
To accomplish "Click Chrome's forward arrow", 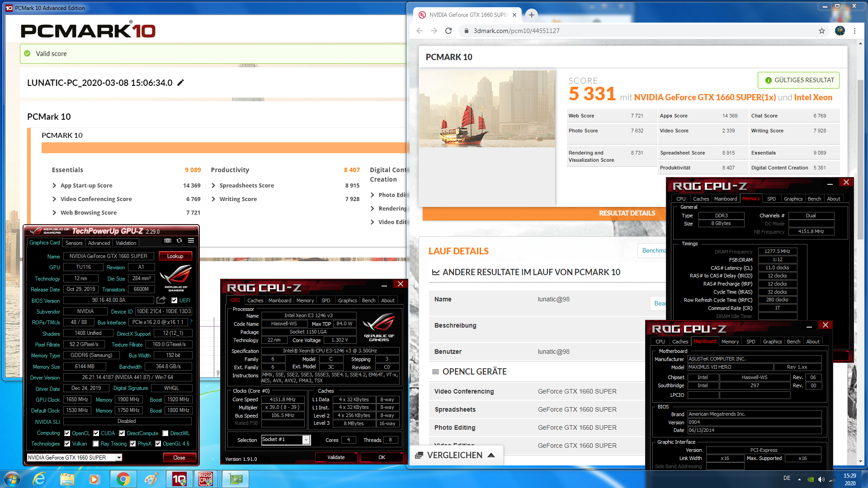I will tap(434, 31).
